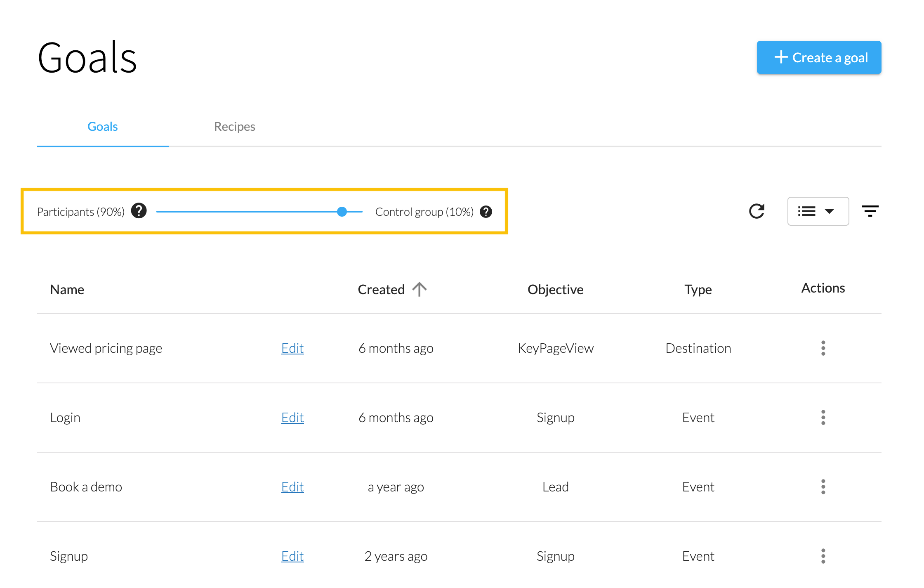Click Edit link for Signup goal
The image size is (924, 588).
coord(292,556)
